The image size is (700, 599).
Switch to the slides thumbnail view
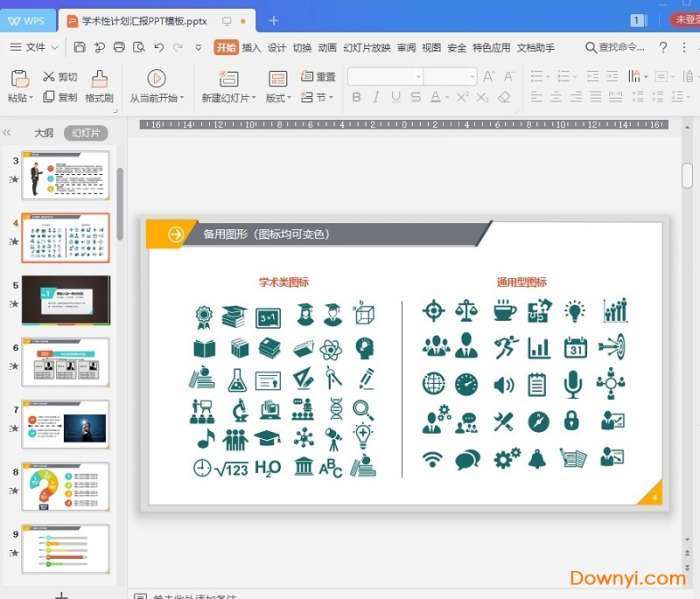[x=86, y=133]
